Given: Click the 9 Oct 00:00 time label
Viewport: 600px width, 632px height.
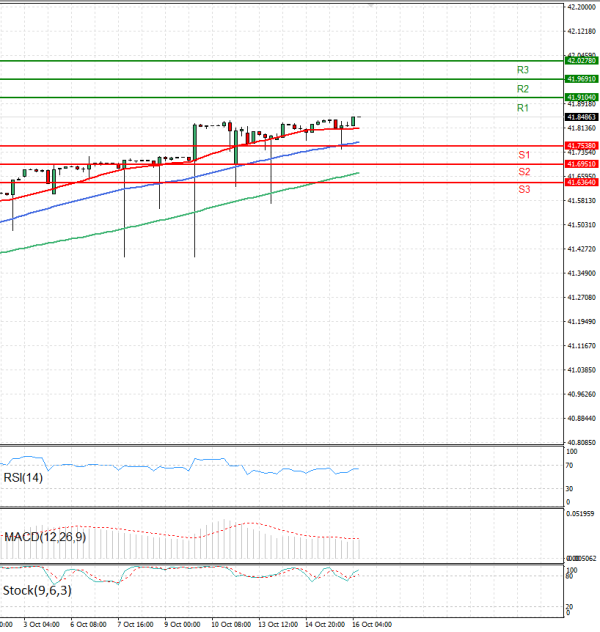Looking at the screenshot, I should [x=182, y=624].
